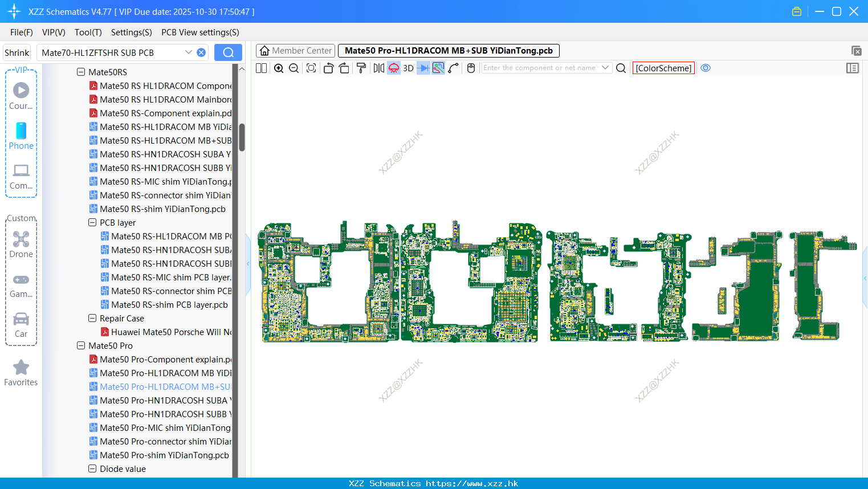The width and height of the screenshot is (868, 489).
Task: Expand the right edge panel arrow
Action: coord(865,278)
